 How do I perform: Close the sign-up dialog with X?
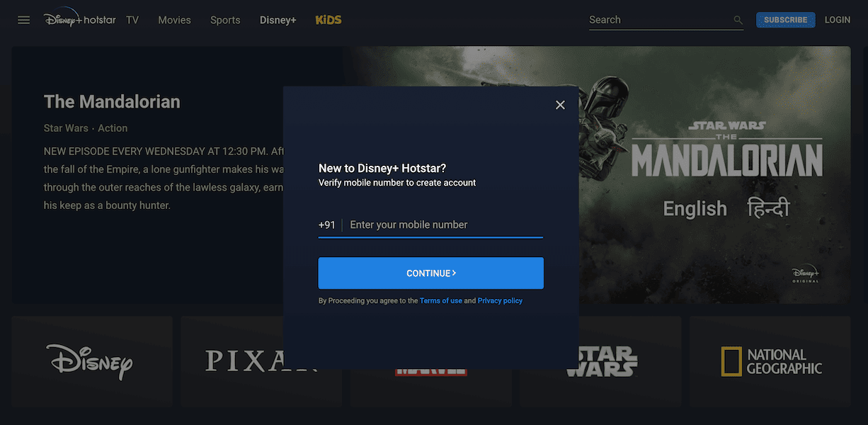click(x=560, y=105)
